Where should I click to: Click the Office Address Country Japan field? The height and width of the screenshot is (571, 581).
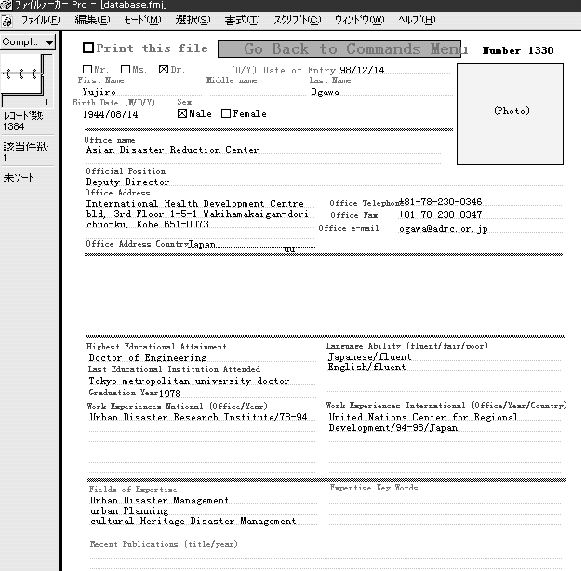(252, 244)
